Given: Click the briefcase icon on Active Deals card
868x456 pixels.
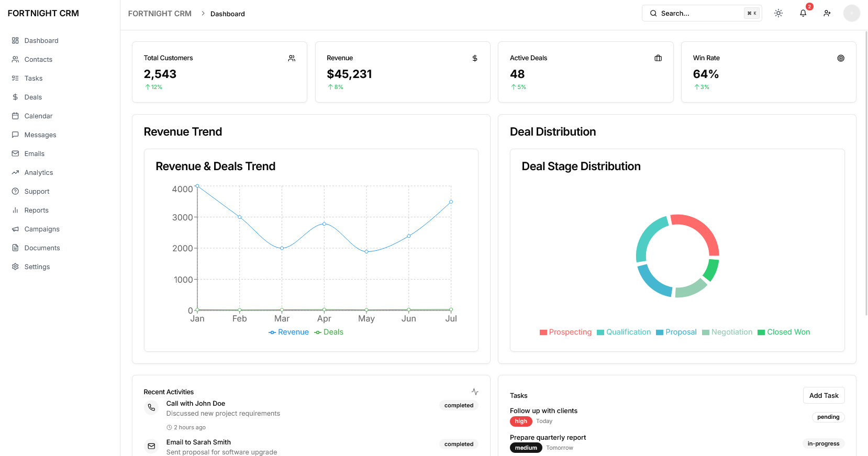Looking at the screenshot, I should tap(658, 58).
